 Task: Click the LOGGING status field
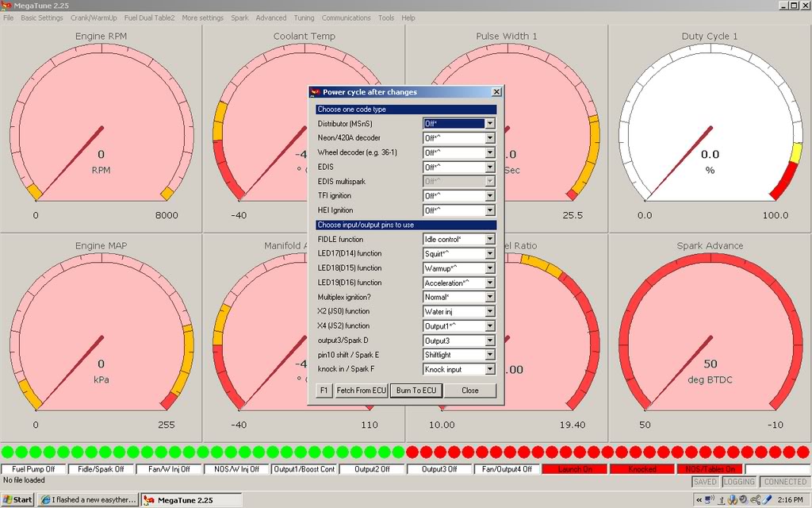739,482
